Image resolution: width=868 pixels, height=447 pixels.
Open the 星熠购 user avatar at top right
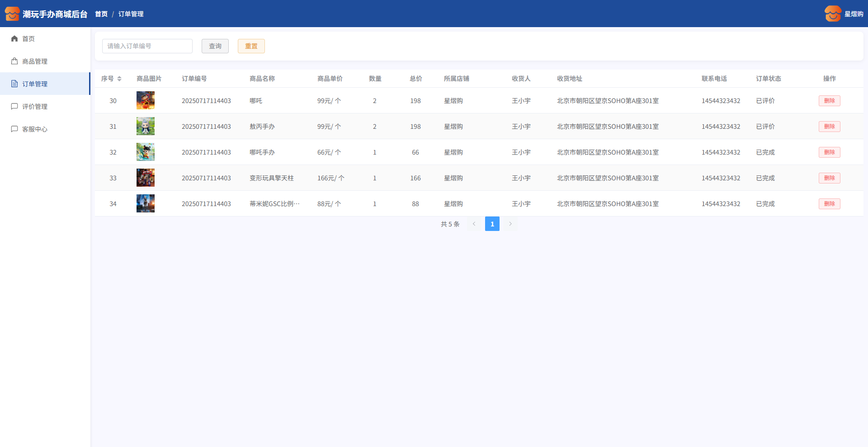(x=833, y=14)
